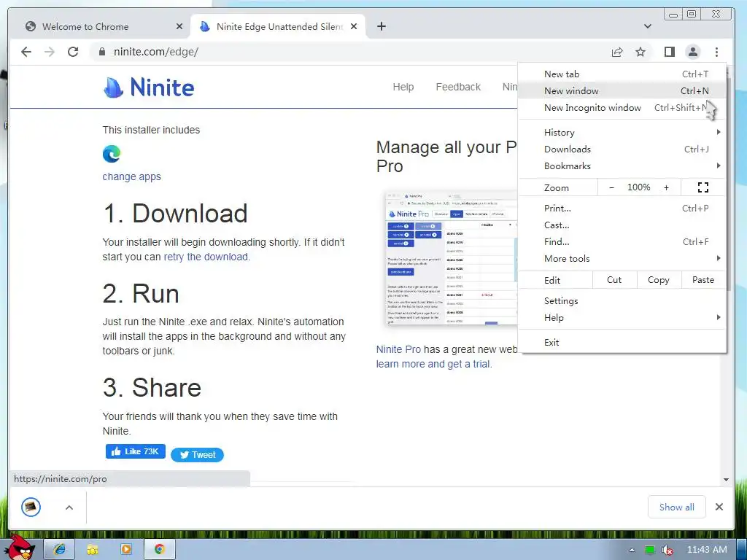Open the Chrome profile avatar

click(693, 52)
